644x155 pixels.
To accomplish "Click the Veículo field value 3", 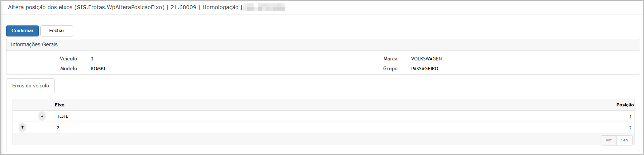I will click(92, 59).
